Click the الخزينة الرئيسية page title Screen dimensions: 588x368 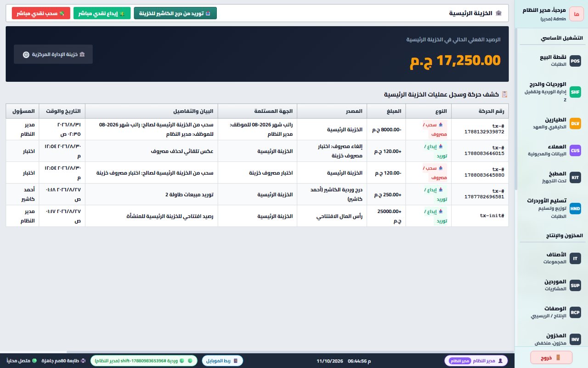[471, 13]
